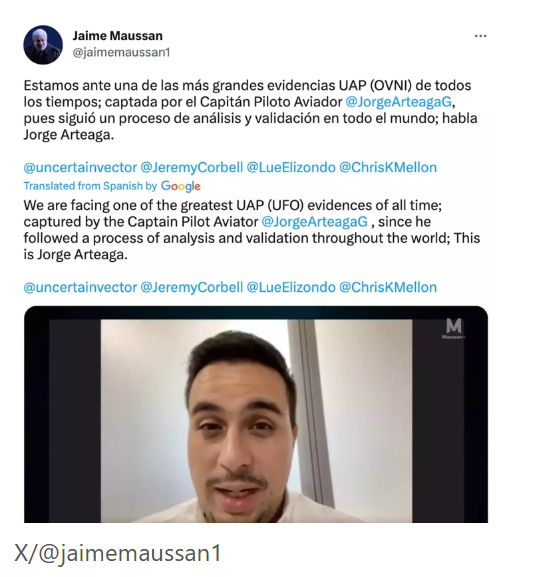Open the three-dot more options menu

481,36
